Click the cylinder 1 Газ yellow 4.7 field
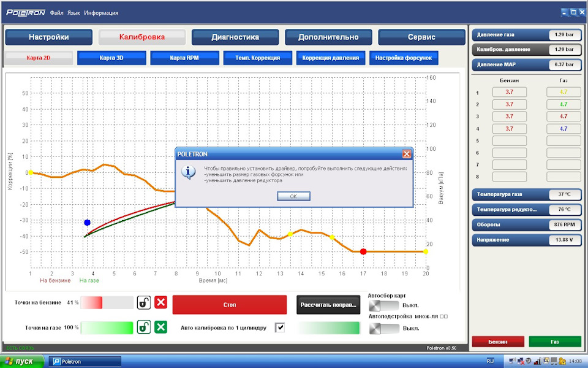This screenshot has width=588, height=368. pyautogui.click(x=563, y=92)
